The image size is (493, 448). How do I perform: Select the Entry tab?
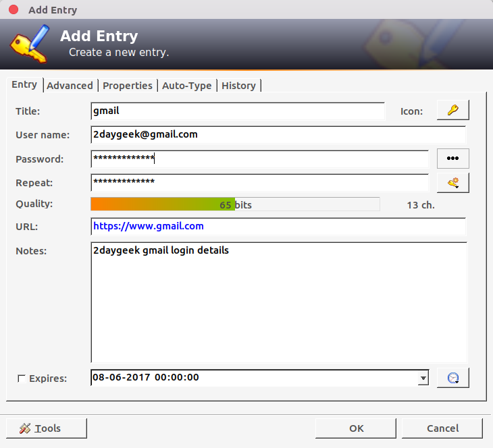[24, 84]
